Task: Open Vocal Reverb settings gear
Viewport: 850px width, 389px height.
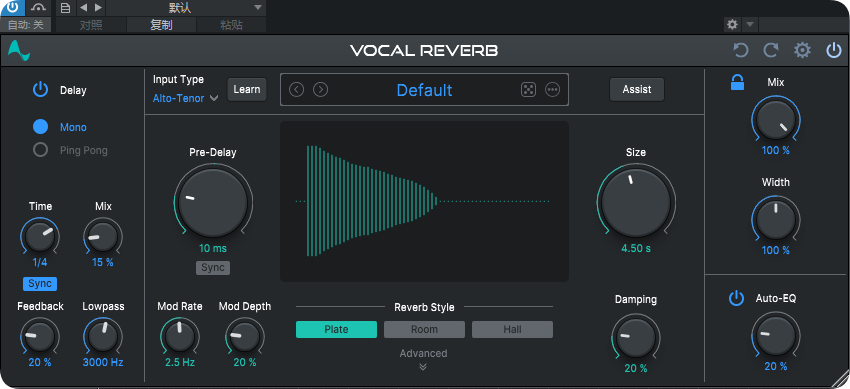Action: click(802, 50)
